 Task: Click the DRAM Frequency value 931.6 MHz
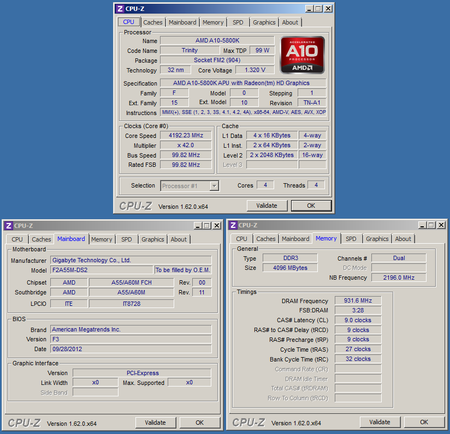click(358, 301)
